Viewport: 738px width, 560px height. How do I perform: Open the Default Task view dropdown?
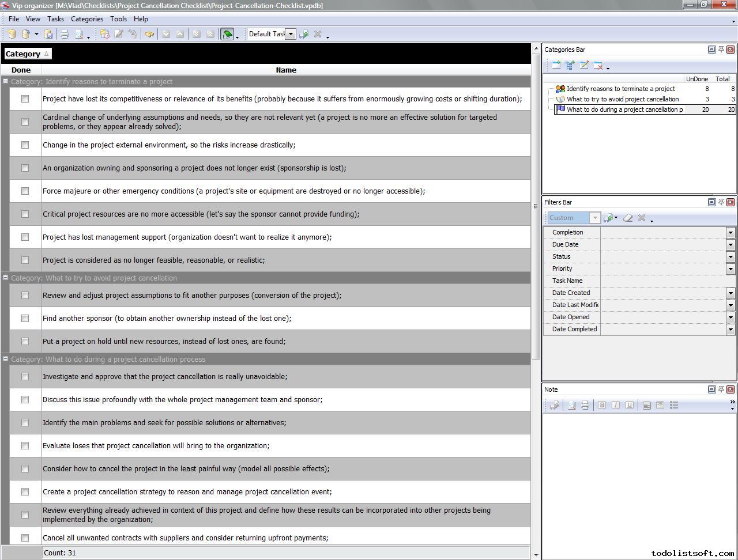[291, 34]
